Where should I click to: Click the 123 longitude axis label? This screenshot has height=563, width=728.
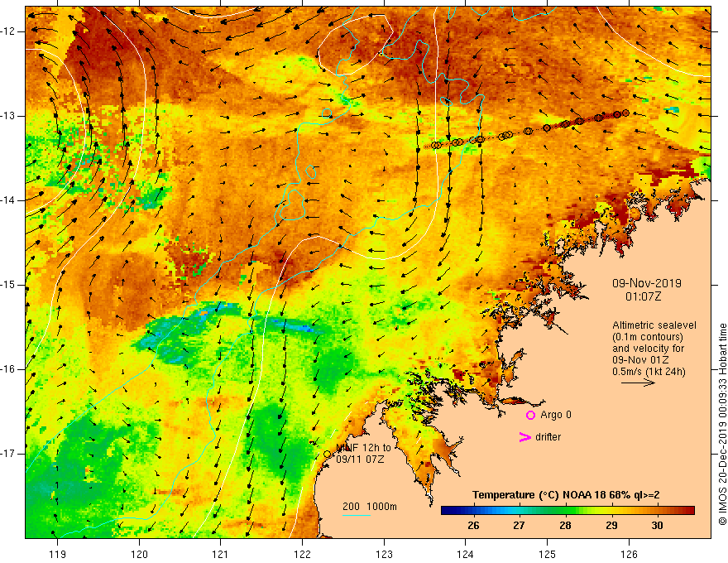384,554
